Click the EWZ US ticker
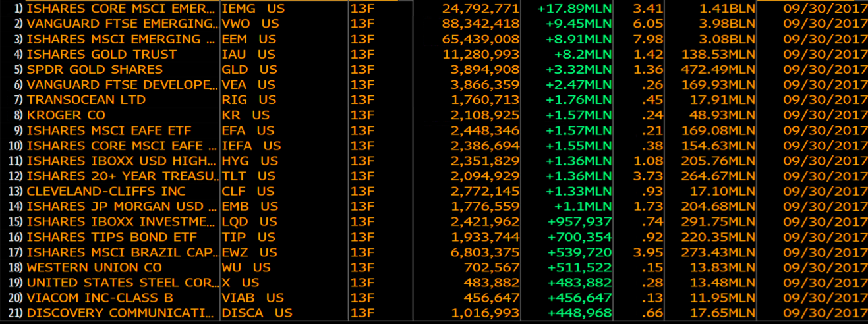This screenshot has width=868, height=324. [249, 252]
